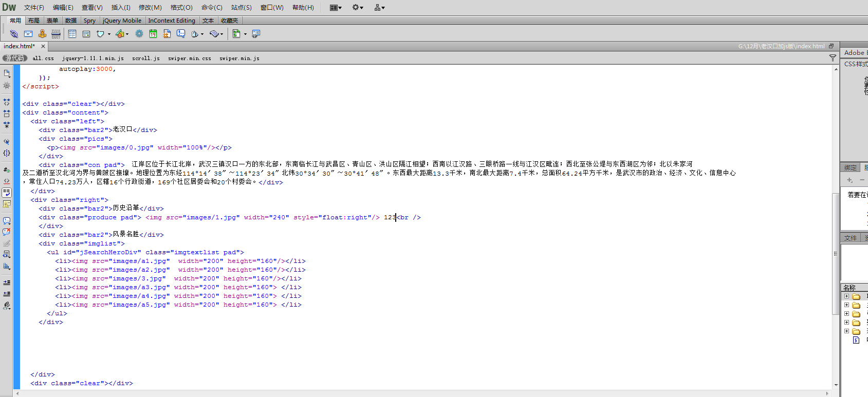The height and width of the screenshot is (397, 868).
Task: Insert an Email Link from toolbar
Action: click(28, 34)
